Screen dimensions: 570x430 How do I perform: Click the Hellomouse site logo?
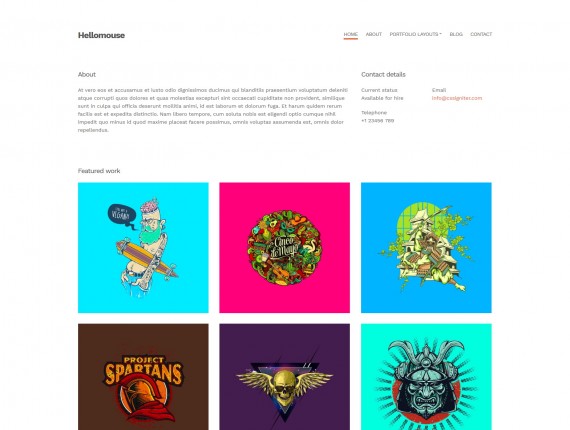pyautogui.click(x=101, y=35)
